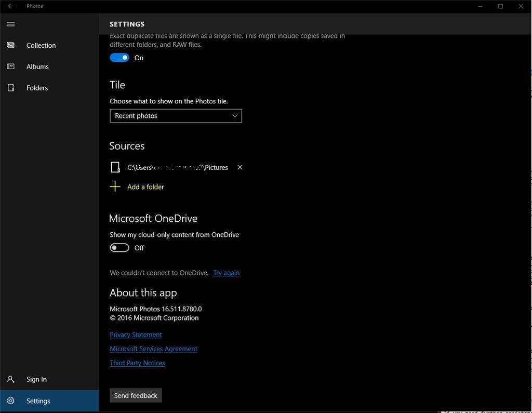Maximize the Photos window
532x413 pixels.
click(x=500, y=6)
